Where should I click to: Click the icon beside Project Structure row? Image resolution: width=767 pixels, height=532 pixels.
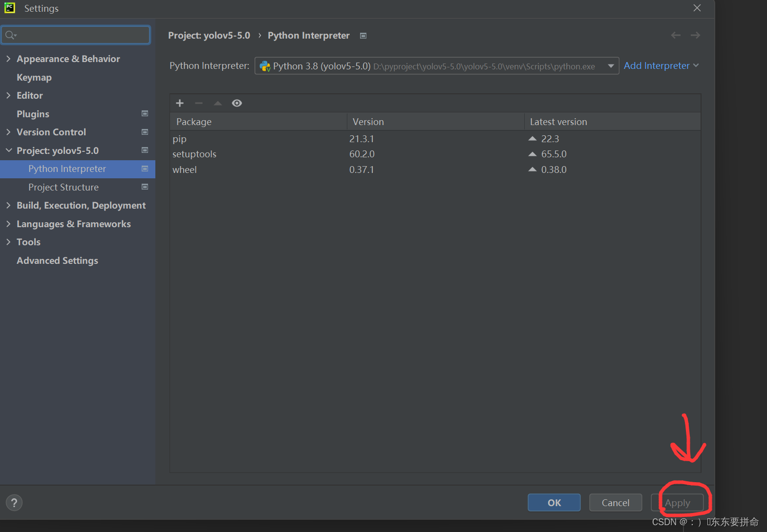pos(145,187)
